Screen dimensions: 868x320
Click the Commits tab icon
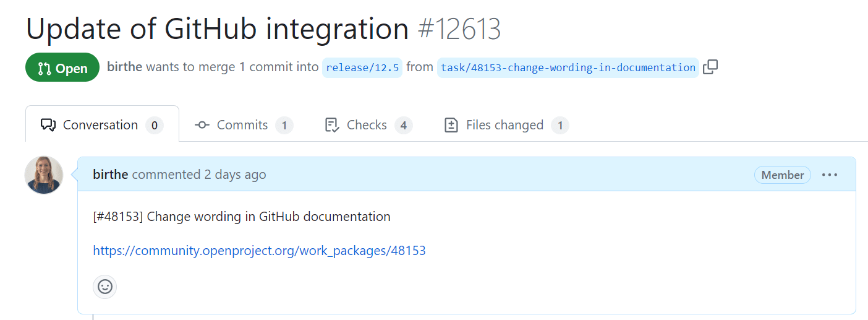(202, 125)
